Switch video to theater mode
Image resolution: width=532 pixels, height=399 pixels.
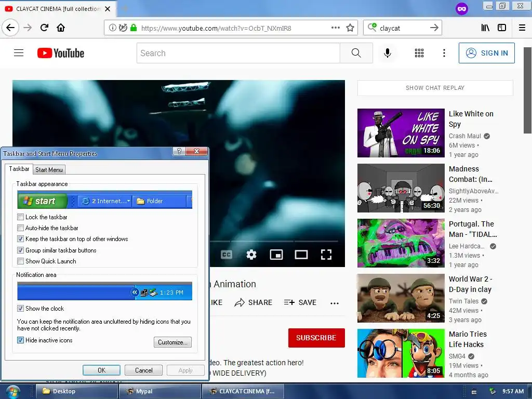tap(301, 255)
